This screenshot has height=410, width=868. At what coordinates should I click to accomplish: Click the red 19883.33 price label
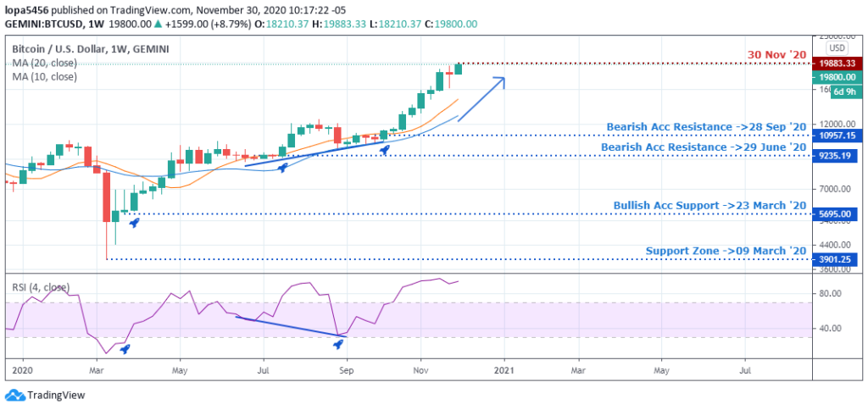[x=834, y=63]
